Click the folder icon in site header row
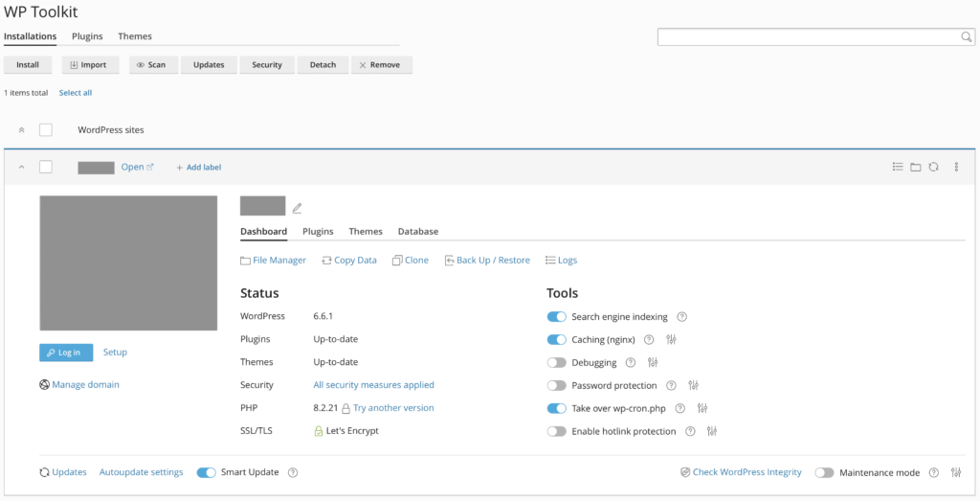This screenshot has height=501, width=980. tap(915, 167)
